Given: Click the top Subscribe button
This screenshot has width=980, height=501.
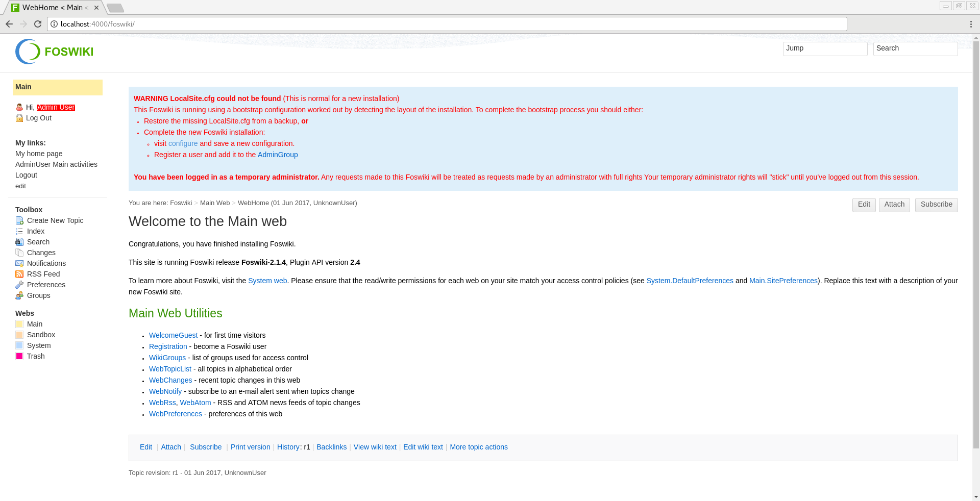Looking at the screenshot, I should 936,205.
